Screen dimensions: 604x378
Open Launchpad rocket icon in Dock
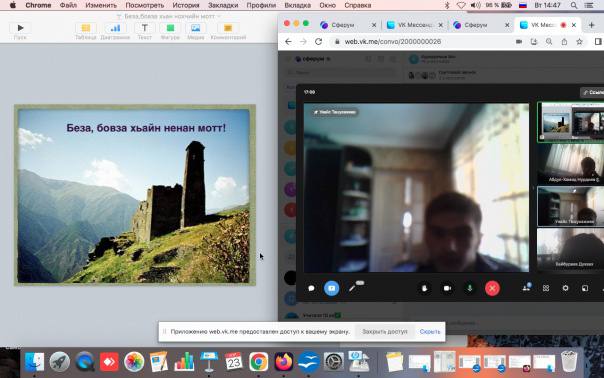[59, 362]
